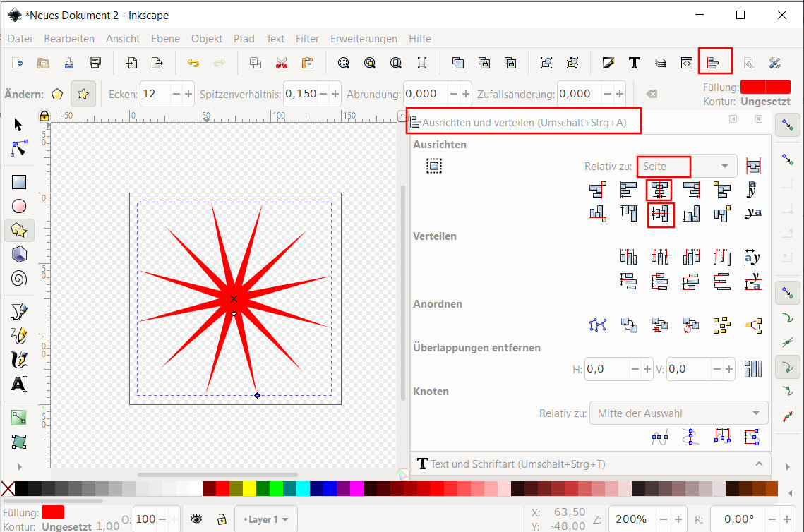Click the Ecken input field
The height and width of the screenshot is (532, 804).
coord(156,95)
